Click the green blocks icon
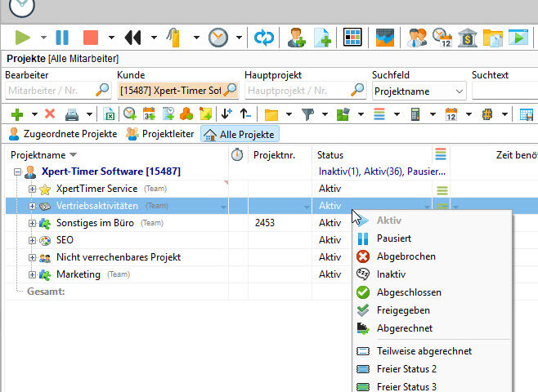This screenshot has width=538, height=392. point(343,114)
